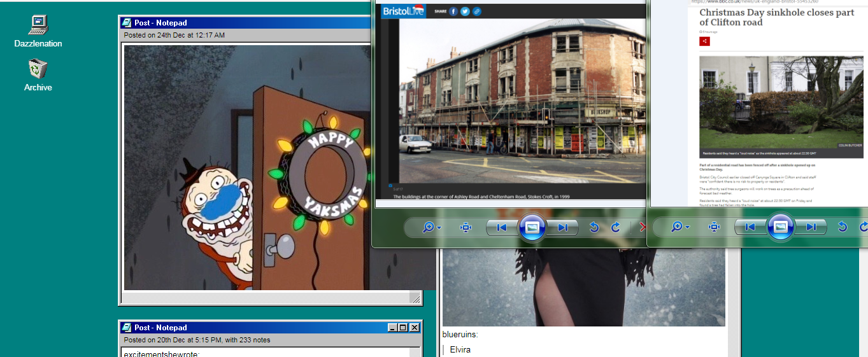Click the Elvira black dress image

[x=584, y=288]
